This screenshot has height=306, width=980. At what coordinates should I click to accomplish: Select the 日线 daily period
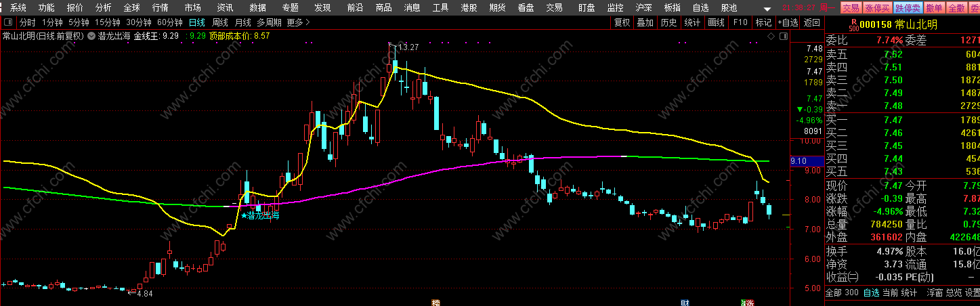[x=196, y=22]
